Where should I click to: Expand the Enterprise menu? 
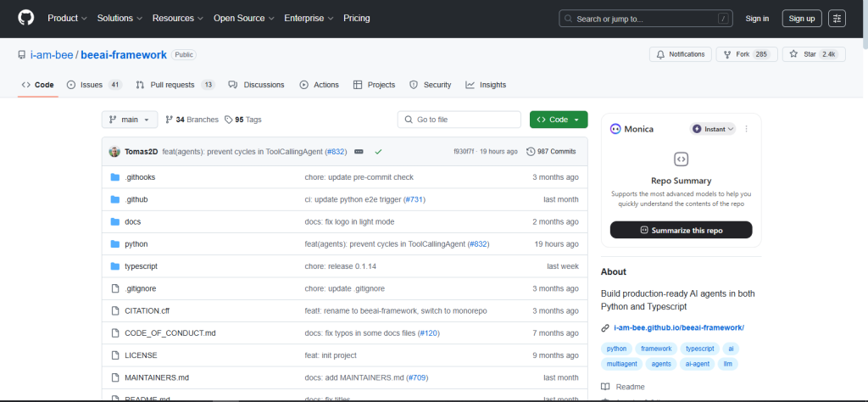309,19
